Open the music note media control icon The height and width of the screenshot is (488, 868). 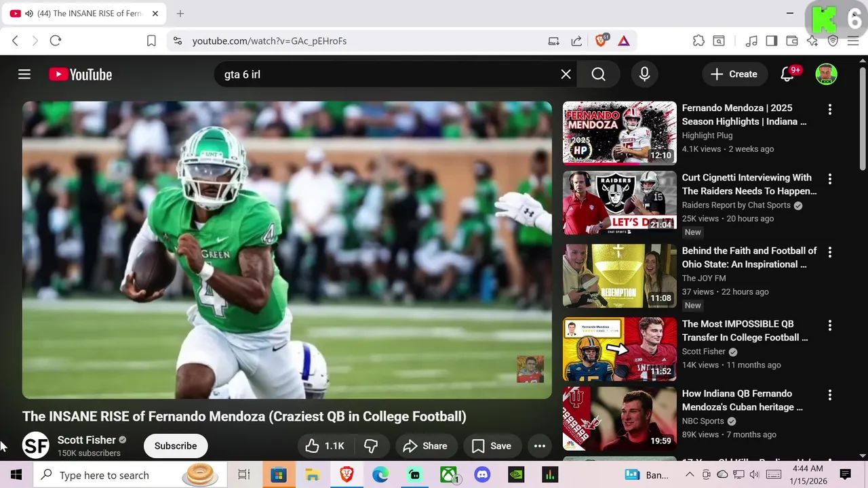tap(751, 41)
